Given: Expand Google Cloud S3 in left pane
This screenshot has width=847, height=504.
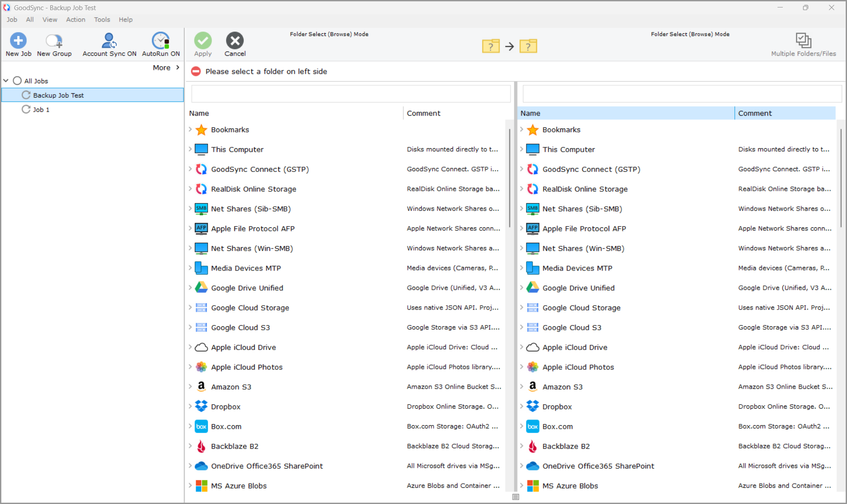Looking at the screenshot, I should (190, 327).
